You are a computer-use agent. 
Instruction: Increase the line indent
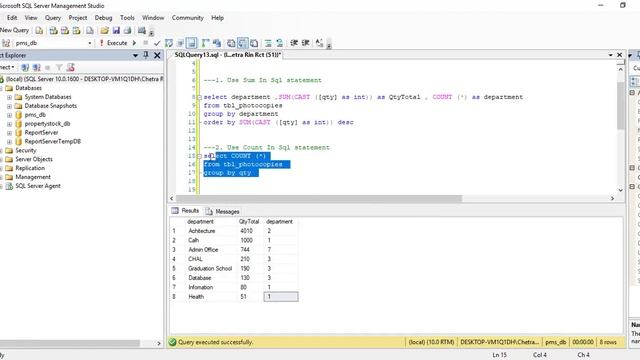(x=305, y=43)
